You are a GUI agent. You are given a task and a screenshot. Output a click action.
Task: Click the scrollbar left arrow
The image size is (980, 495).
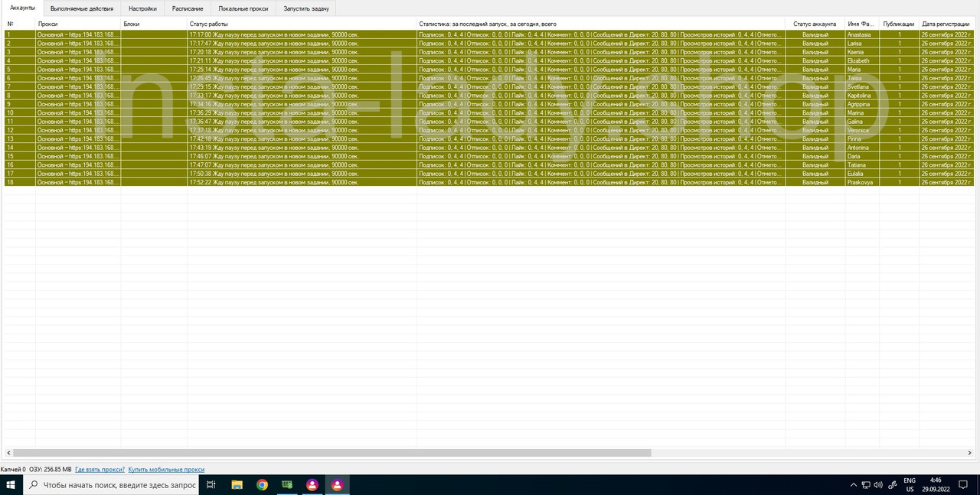coord(8,453)
